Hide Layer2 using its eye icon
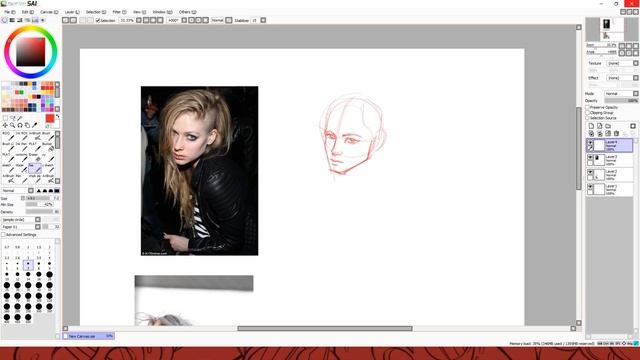This screenshot has width=640, height=360. click(x=590, y=172)
